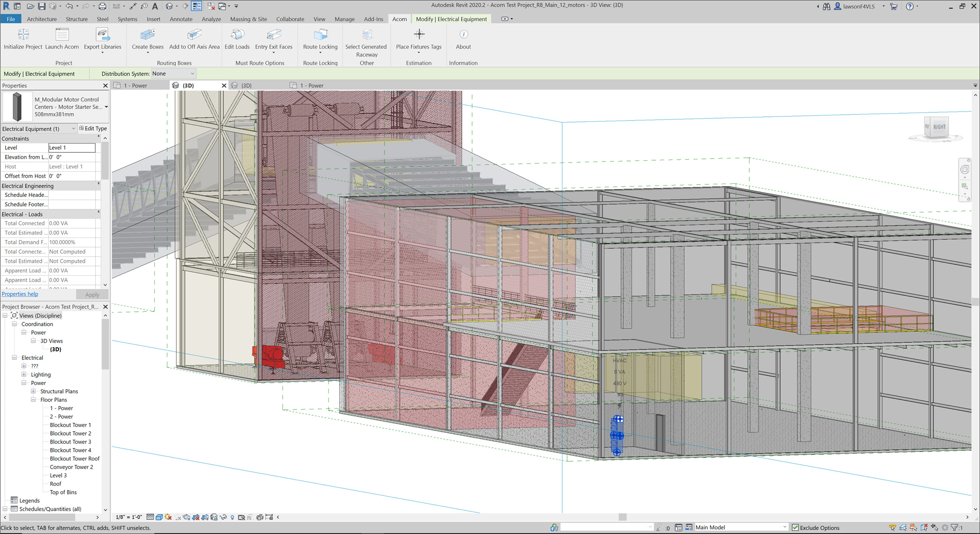980x534 pixels.
Task: Click Export Libraries tool
Action: tap(102, 39)
